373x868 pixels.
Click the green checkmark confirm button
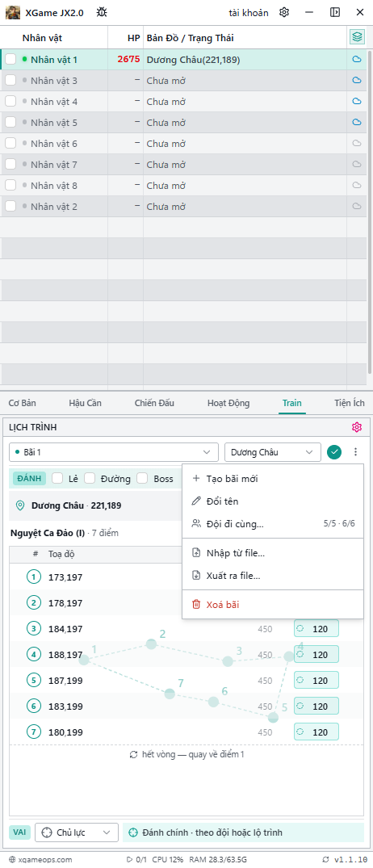pos(333,451)
